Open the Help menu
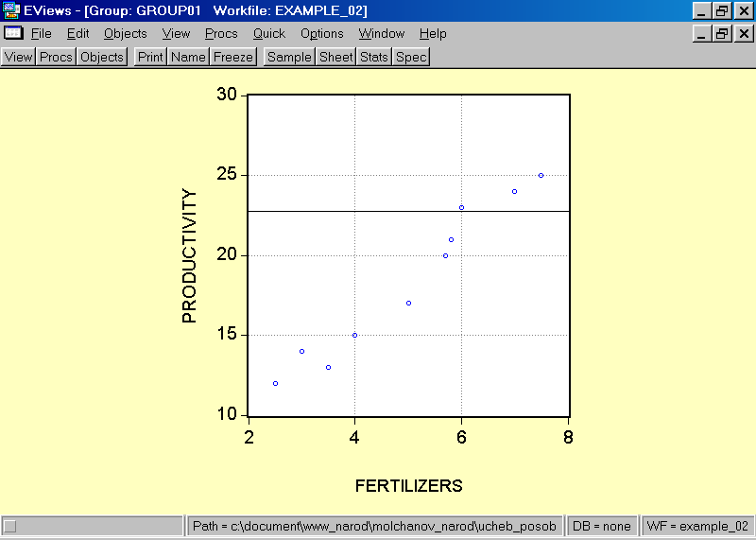This screenshot has height=540, width=756. [x=433, y=33]
